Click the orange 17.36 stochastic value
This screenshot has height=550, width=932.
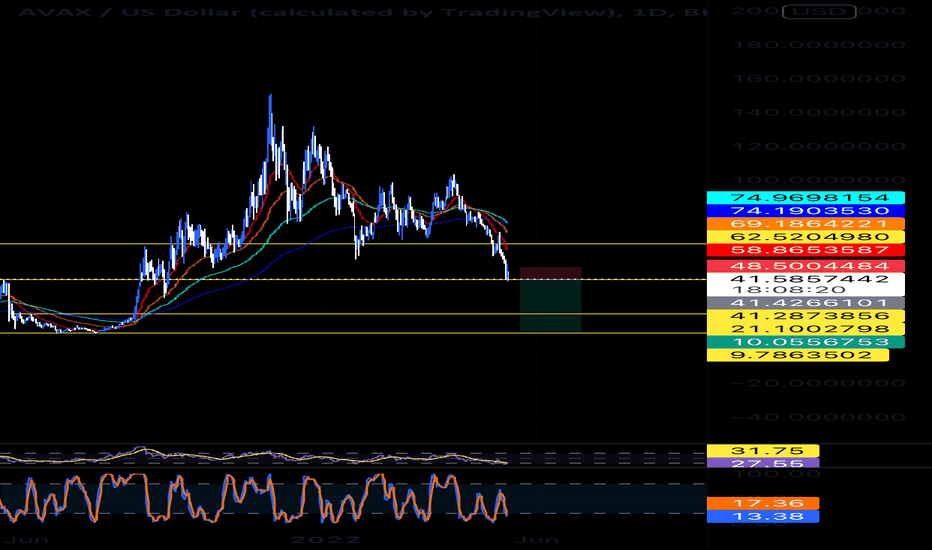point(763,504)
